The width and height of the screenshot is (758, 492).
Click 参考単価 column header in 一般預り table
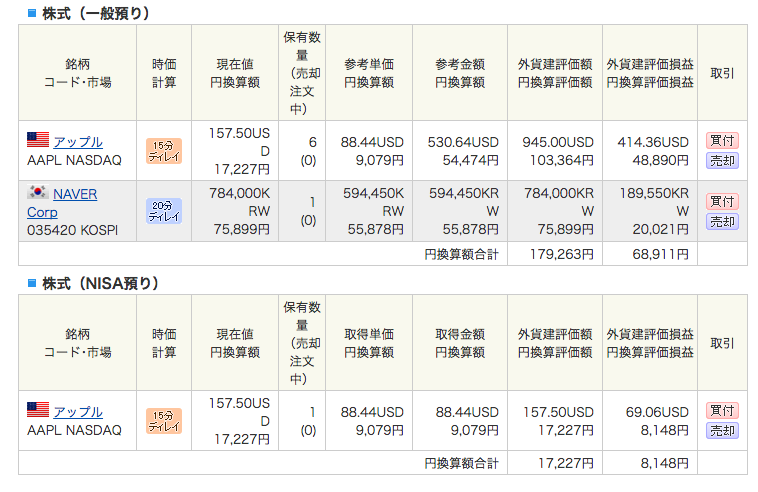coord(369,73)
